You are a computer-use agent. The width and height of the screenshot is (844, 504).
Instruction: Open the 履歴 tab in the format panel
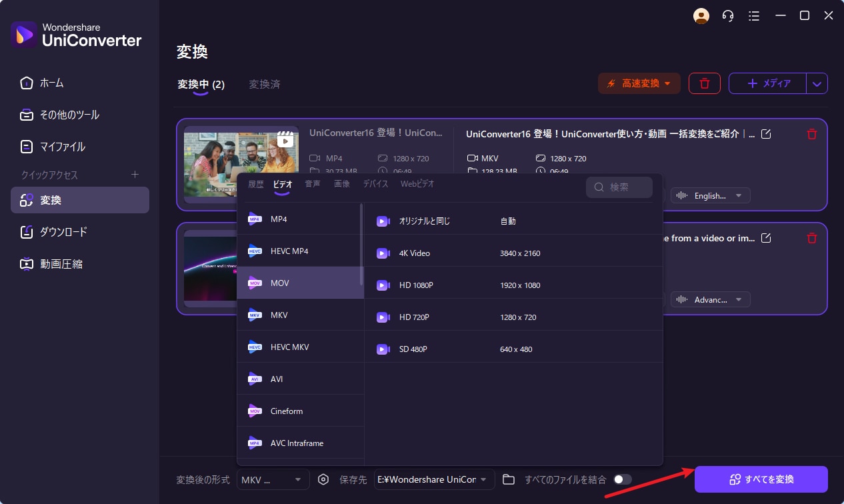[256, 184]
